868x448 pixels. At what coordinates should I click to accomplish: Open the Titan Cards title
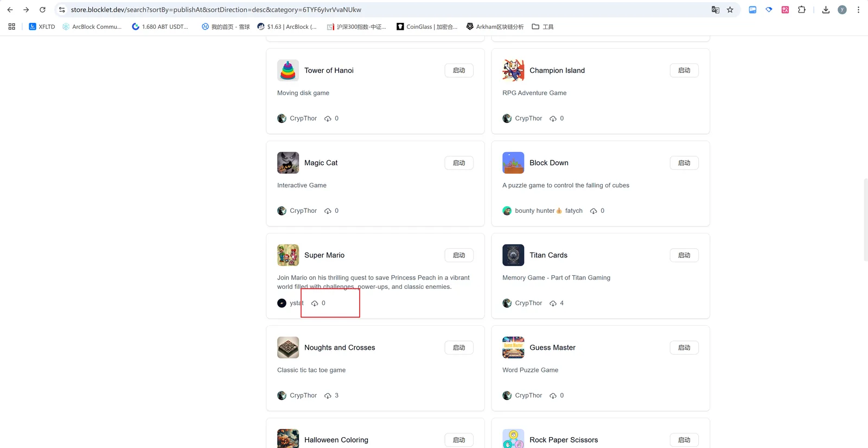[x=548, y=255]
